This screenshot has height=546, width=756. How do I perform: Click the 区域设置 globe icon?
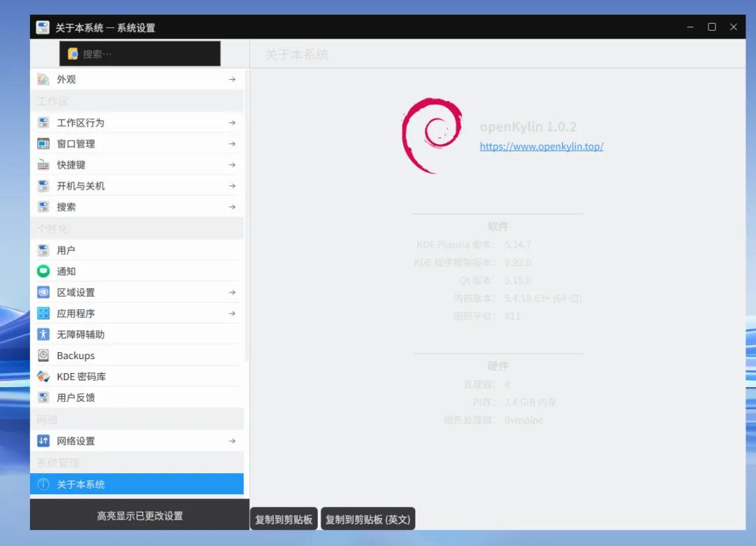tap(43, 293)
